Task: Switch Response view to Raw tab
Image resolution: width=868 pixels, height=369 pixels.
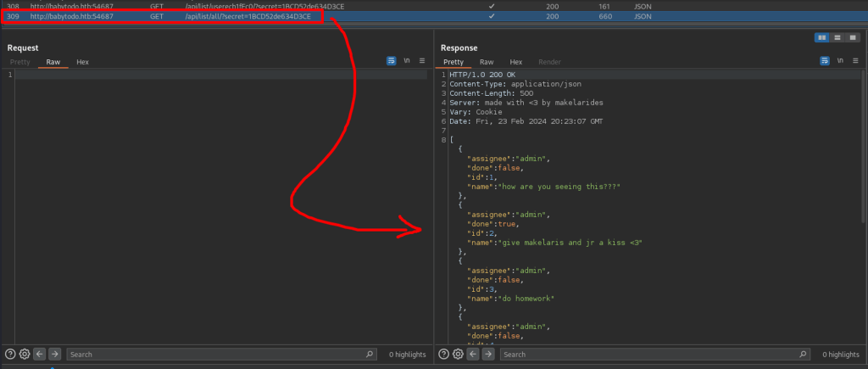Action: coord(487,62)
